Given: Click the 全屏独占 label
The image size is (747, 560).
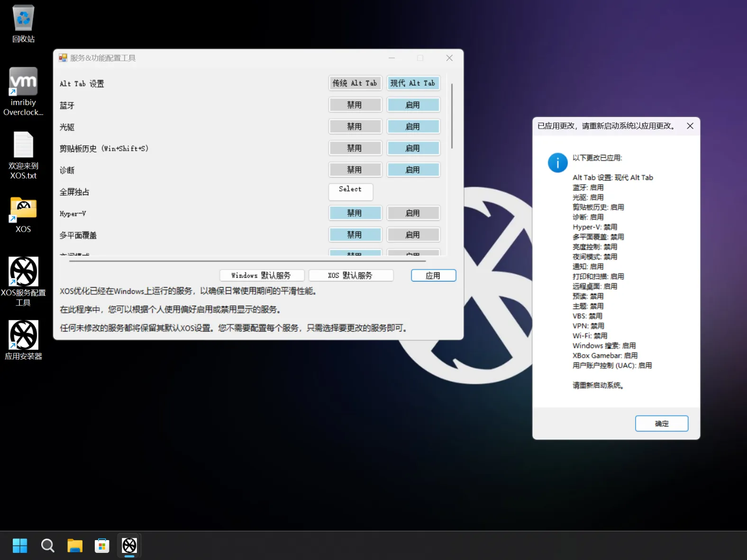Looking at the screenshot, I should coord(74,192).
